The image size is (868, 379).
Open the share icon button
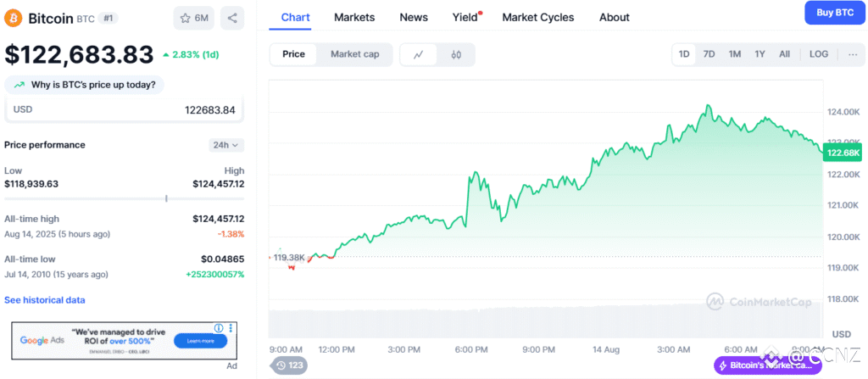[x=232, y=19]
